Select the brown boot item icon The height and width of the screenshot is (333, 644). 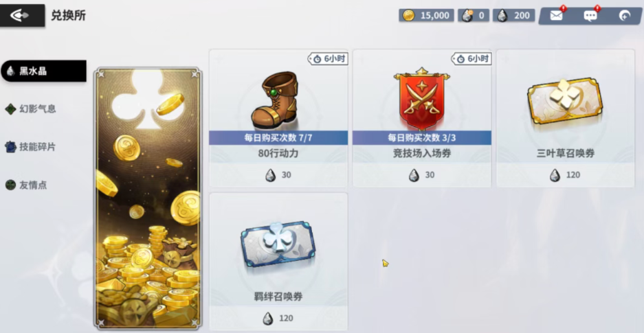(275, 100)
